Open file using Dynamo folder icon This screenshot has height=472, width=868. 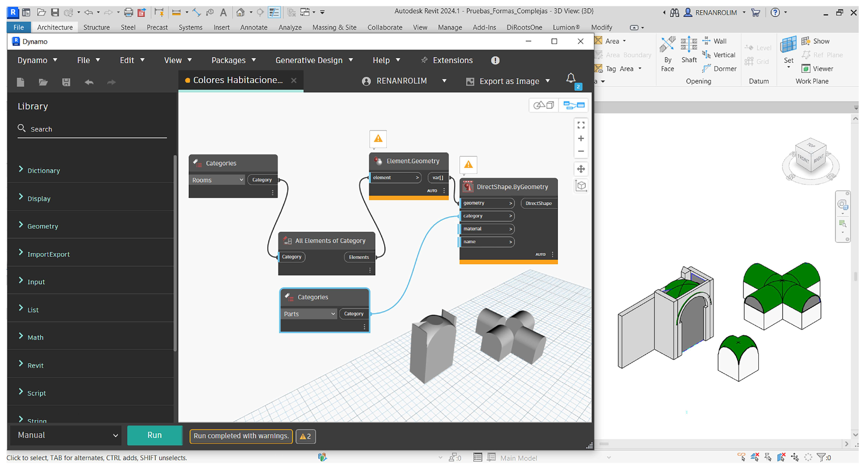click(43, 82)
